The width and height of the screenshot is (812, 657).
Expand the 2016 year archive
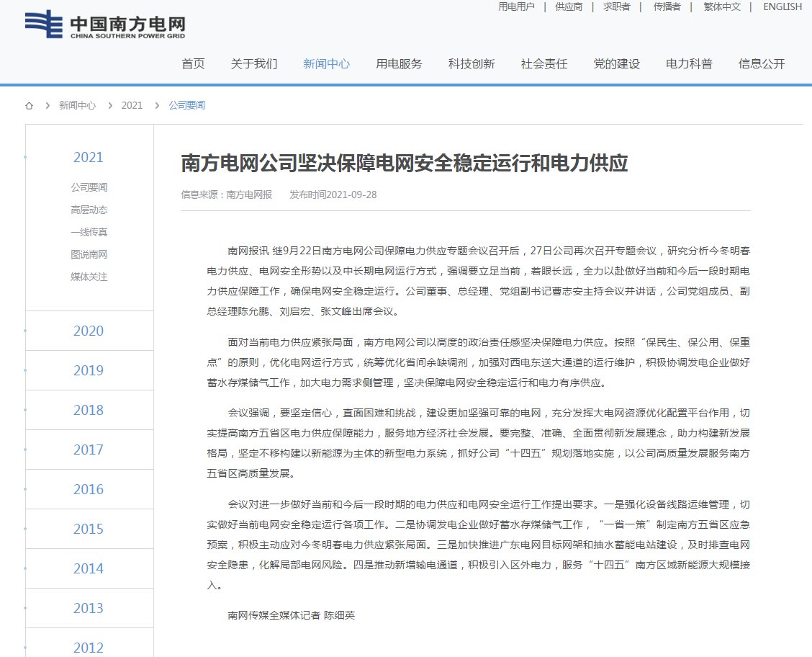(x=89, y=489)
